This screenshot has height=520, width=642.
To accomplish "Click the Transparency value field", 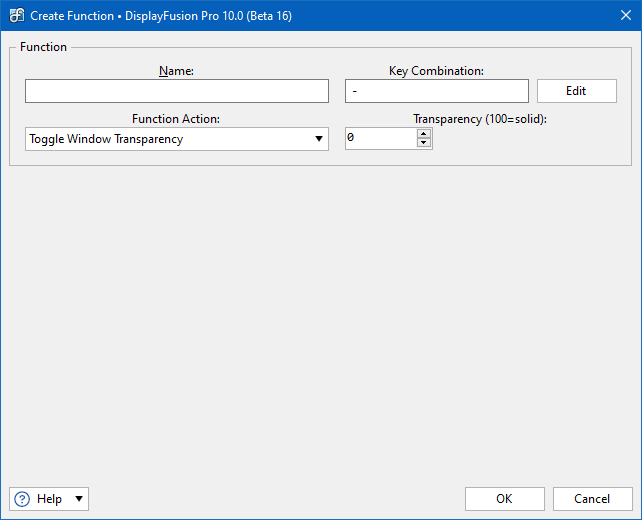I will [381, 138].
